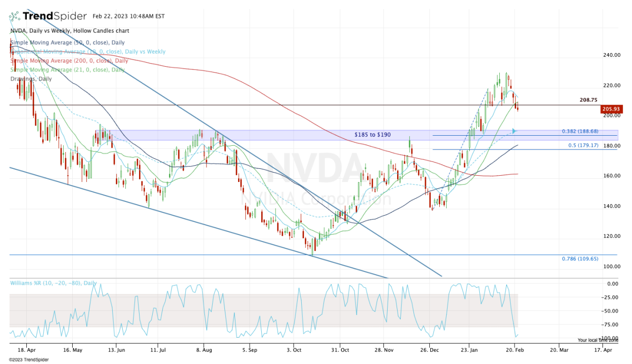Click the 20. Mar date label
Image resolution: width=632 pixels, height=364 pixels.
[560, 349]
